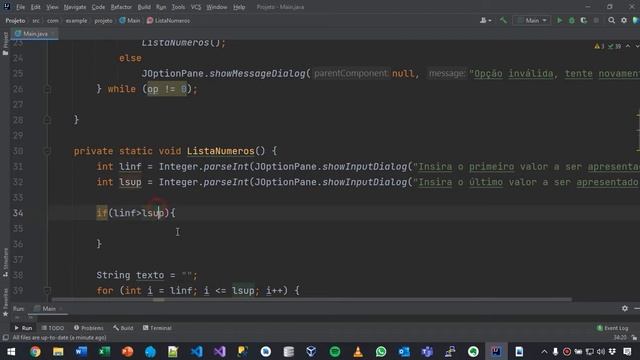
Task: Open the File menu
Action: [x=20, y=7]
